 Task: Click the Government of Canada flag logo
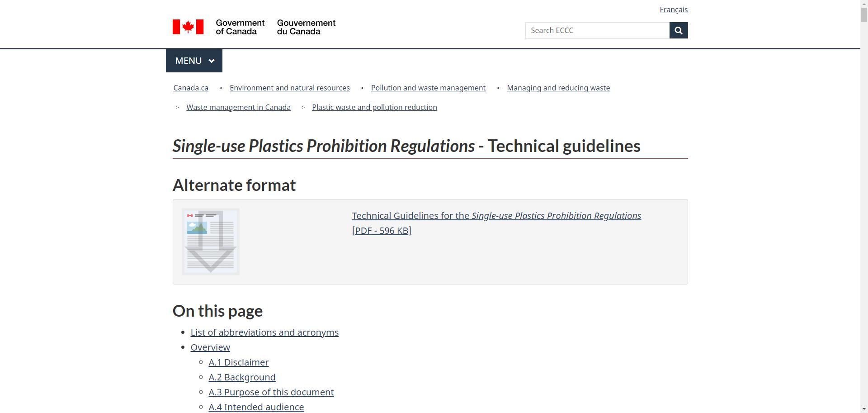coord(188,27)
